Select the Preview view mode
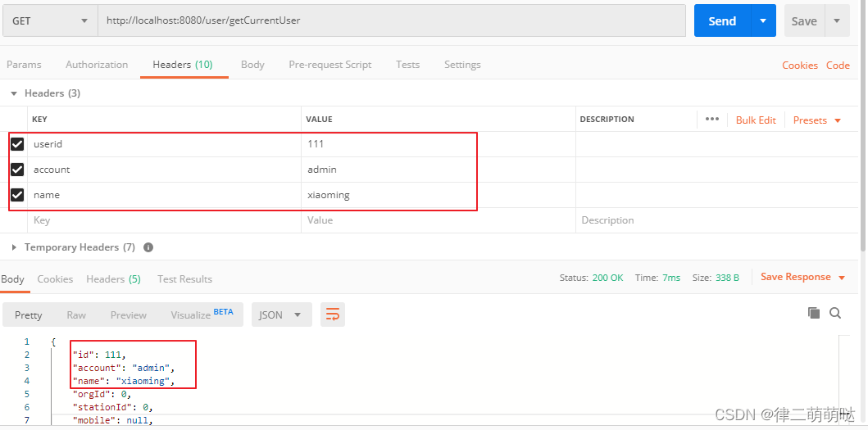This screenshot has width=868, height=430. pyautogui.click(x=129, y=315)
